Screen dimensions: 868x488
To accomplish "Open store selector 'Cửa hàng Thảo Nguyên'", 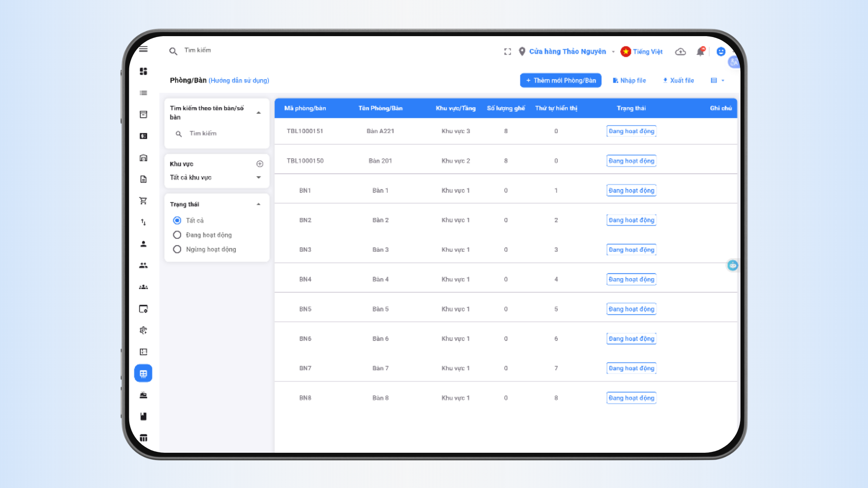I will pos(567,52).
